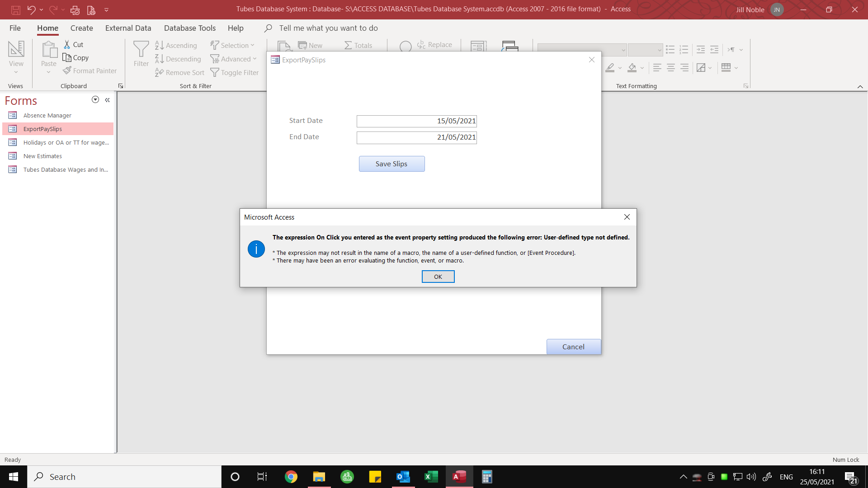868x488 pixels.
Task: Switch to the Create ribbon tab
Action: [x=81, y=28]
